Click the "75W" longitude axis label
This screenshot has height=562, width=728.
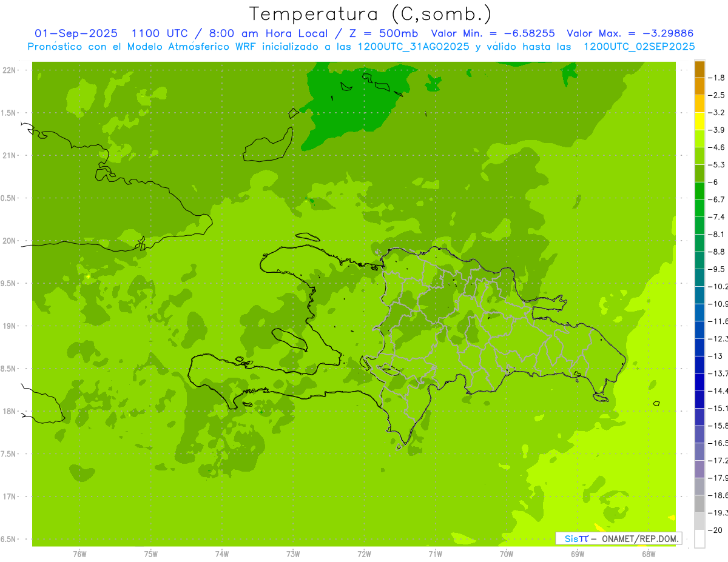(151, 554)
